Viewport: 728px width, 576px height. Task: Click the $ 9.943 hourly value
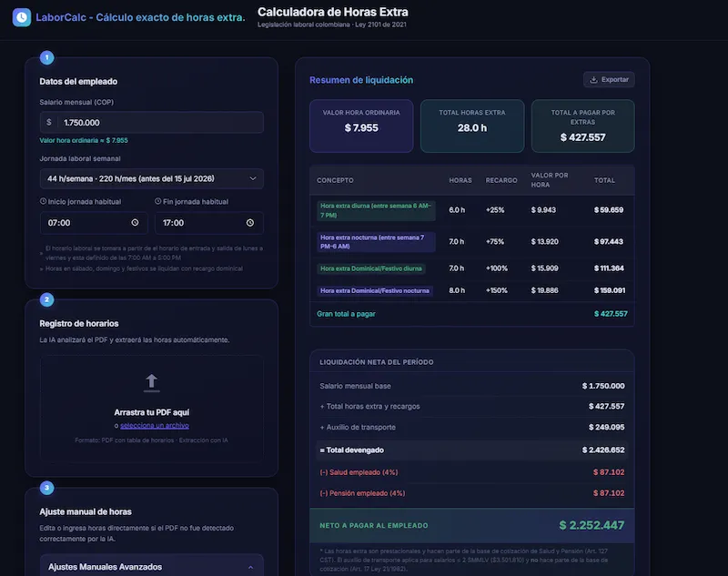[x=543, y=210]
